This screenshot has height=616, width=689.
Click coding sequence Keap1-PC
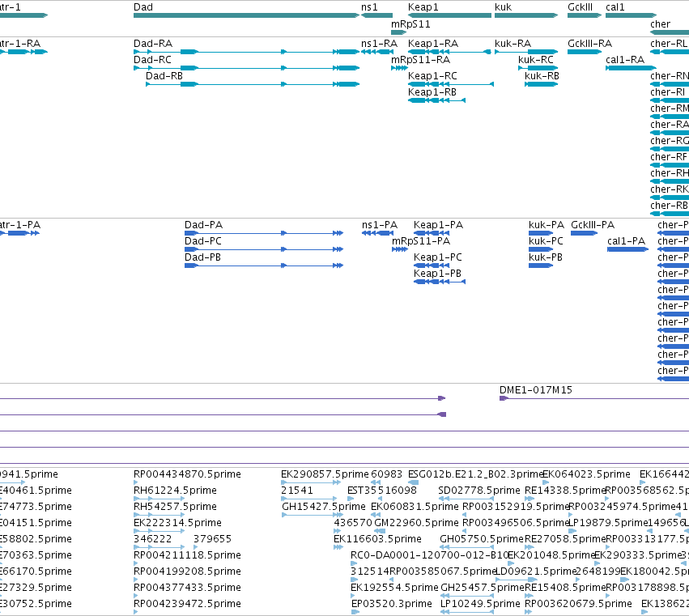[438, 257]
